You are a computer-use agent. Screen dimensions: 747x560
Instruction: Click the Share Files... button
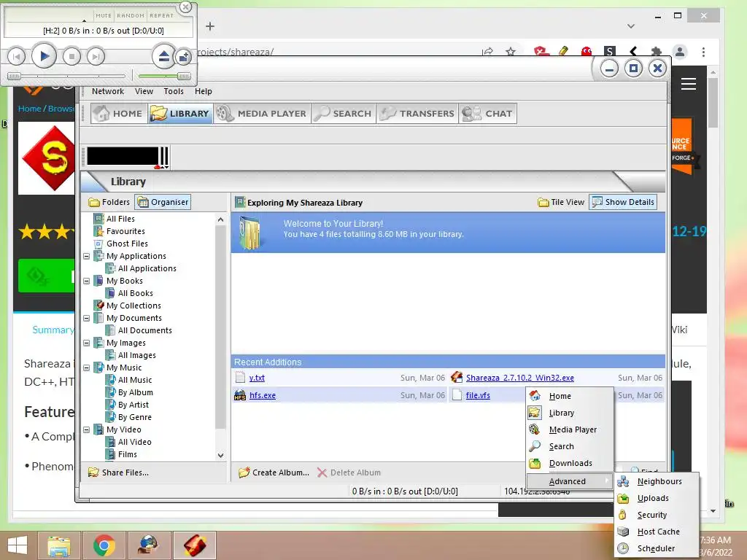119,472
